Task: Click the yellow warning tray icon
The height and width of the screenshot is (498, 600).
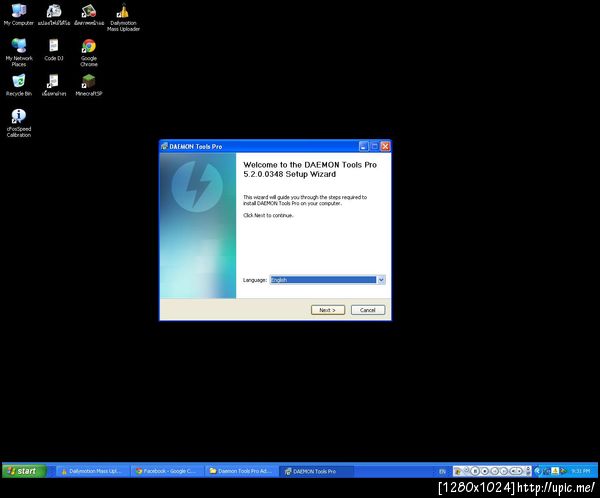Action: coord(555,471)
